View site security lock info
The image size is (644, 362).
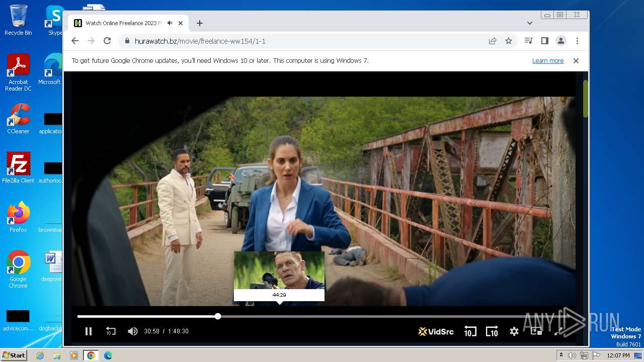(127, 41)
